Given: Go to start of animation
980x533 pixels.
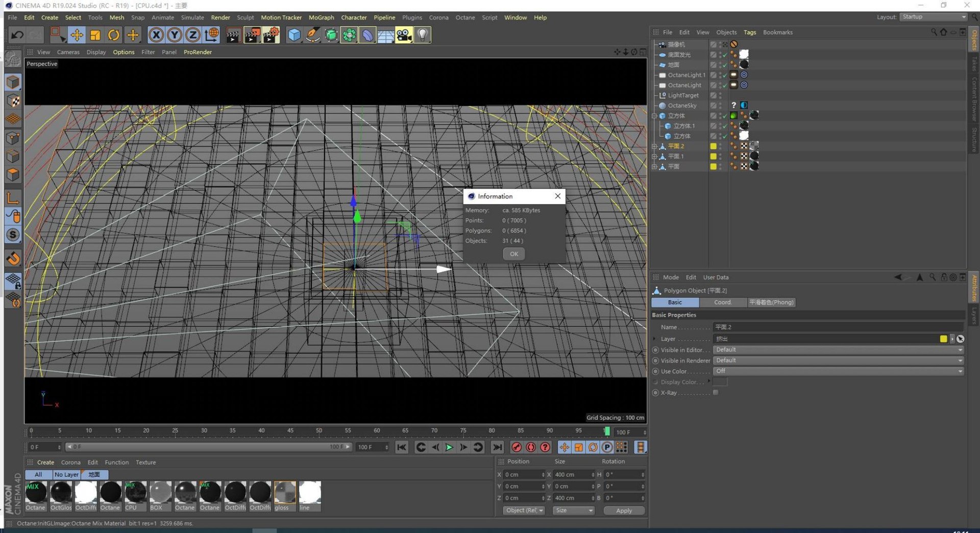Looking at the screenshot, I should pyautogui.click(x=402, y=447).
